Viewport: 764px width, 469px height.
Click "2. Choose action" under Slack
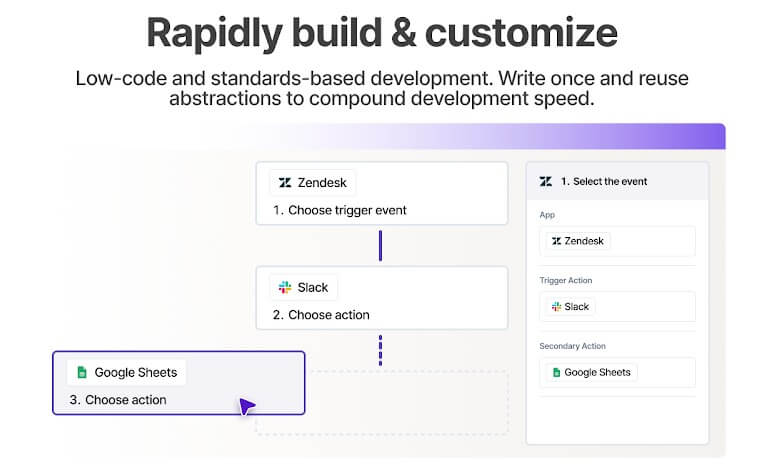click(x=321, y=315)
